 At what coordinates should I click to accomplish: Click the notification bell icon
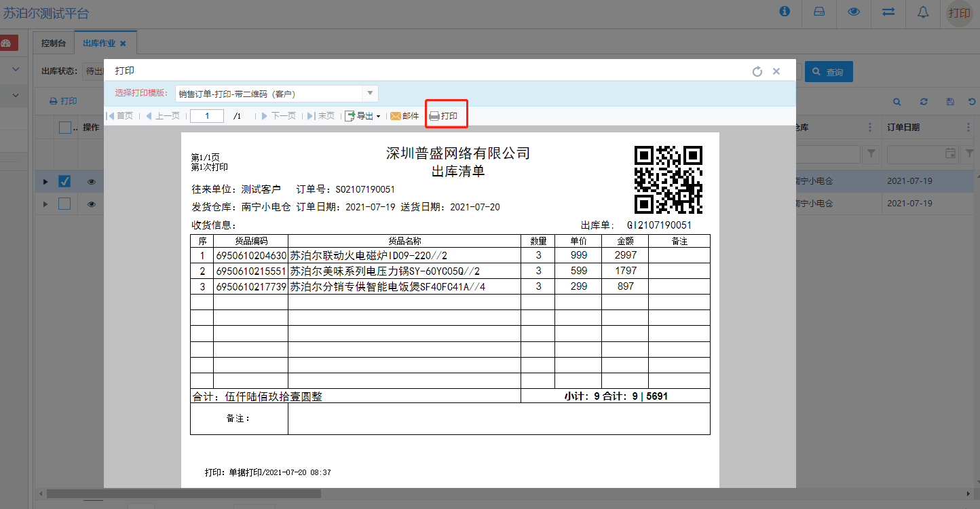click(923, 12)
